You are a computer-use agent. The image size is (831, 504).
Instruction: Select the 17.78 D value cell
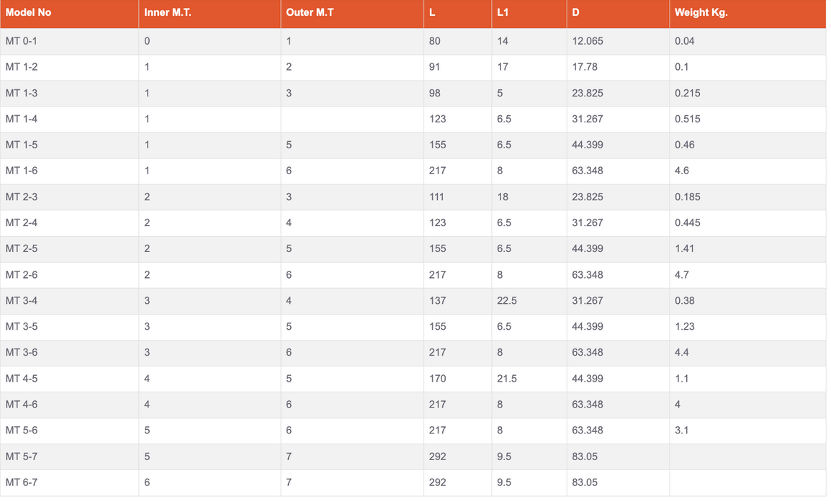coord(585,67)
